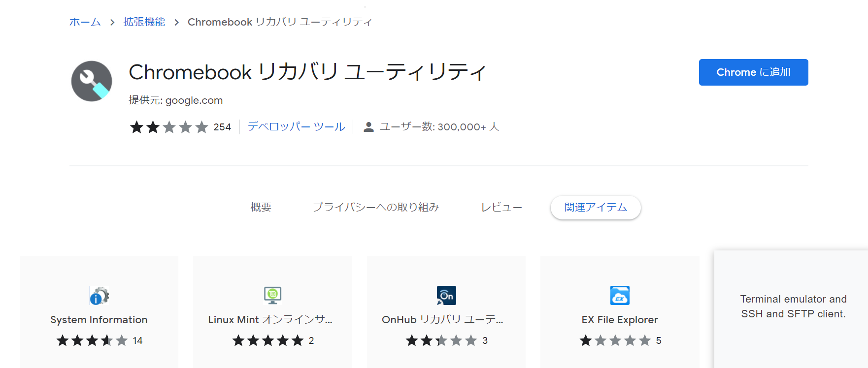Switch to プライバシーへの取り組み tab
Viewport: 868px width, 368px height.
(376, 207)
